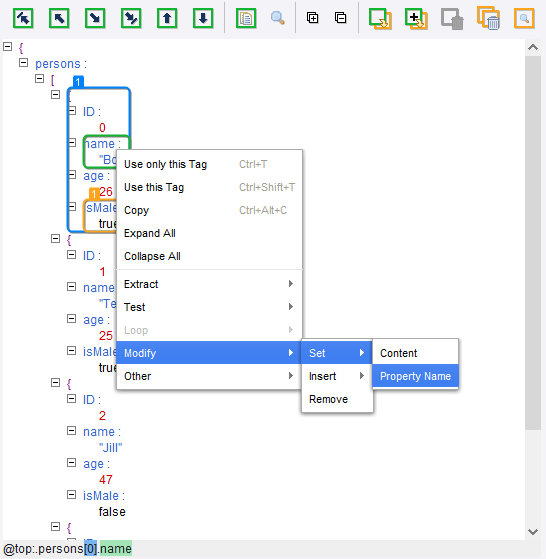Choose Use this Tag menu entry

click(210, 187)
